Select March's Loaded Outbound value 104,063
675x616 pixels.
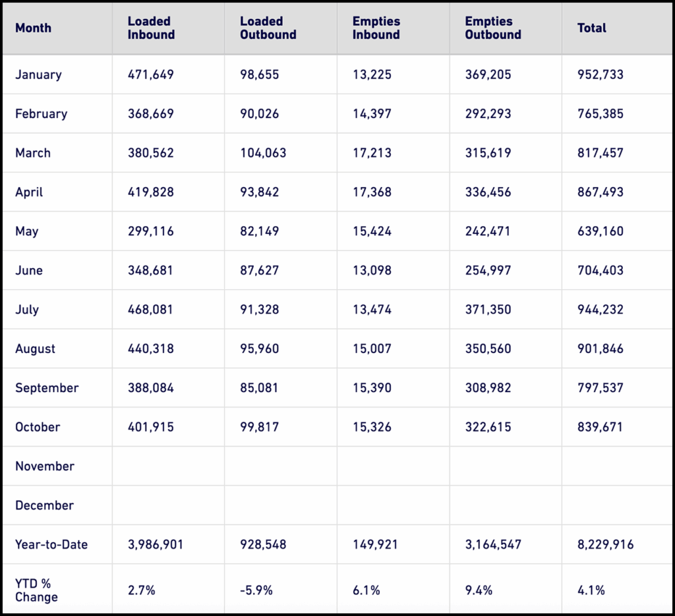click(263, 153)
